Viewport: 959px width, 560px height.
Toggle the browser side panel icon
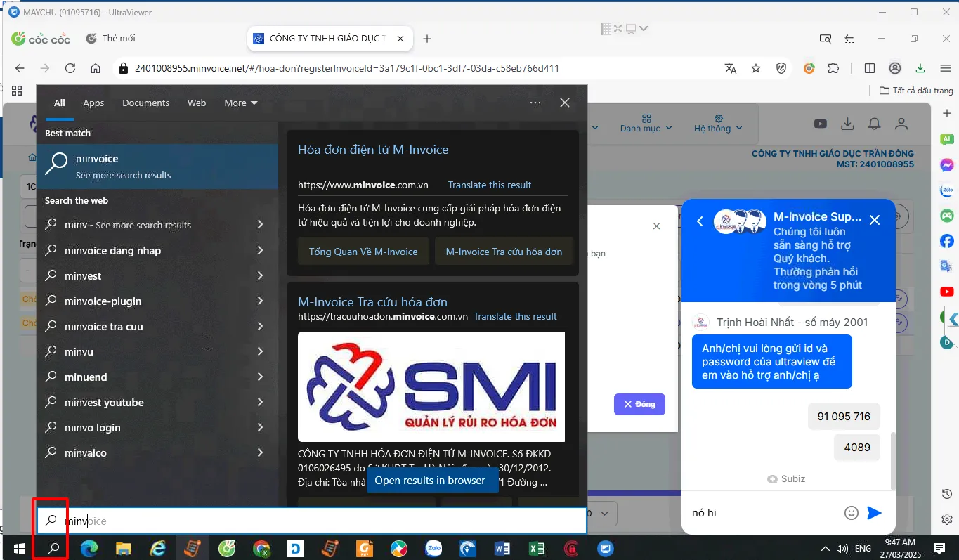tap(870, 68)
